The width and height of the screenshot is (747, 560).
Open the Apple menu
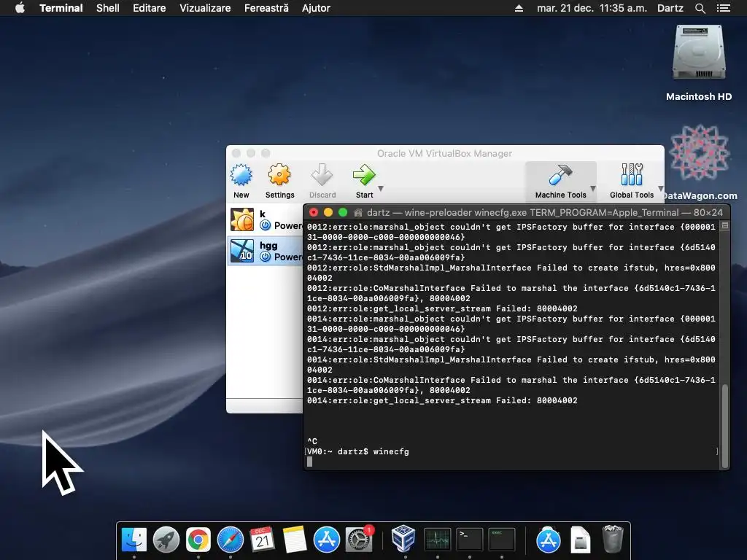tap(20, 8)
